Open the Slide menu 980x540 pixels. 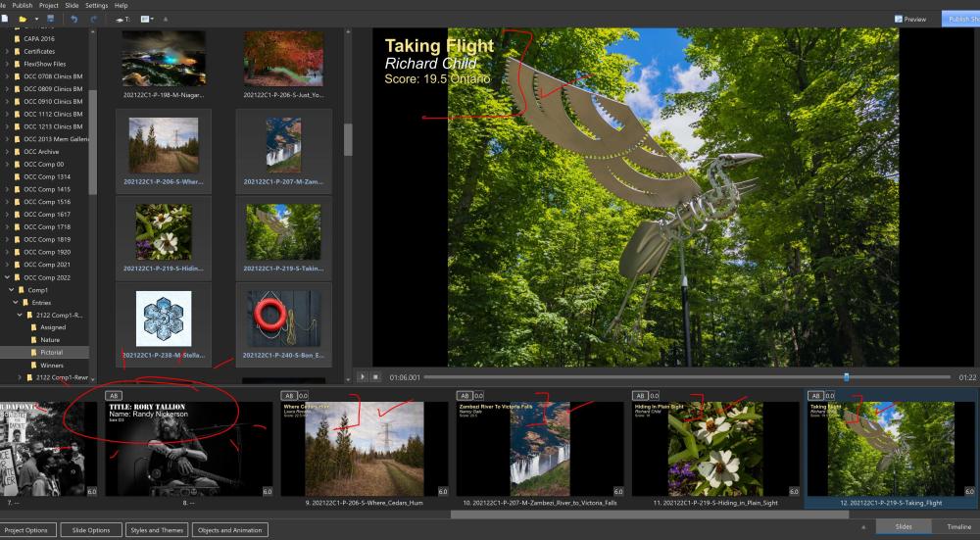(x=72, y=5)
